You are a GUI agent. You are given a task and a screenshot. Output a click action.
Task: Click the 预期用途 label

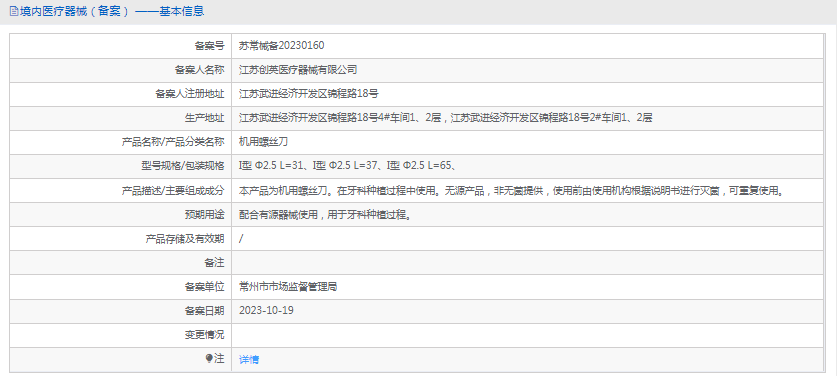pyautogui.click(x=204, y=215)
